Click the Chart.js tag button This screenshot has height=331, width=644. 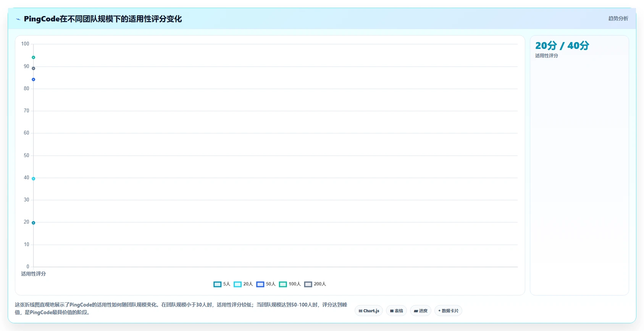tap(369, 311)
